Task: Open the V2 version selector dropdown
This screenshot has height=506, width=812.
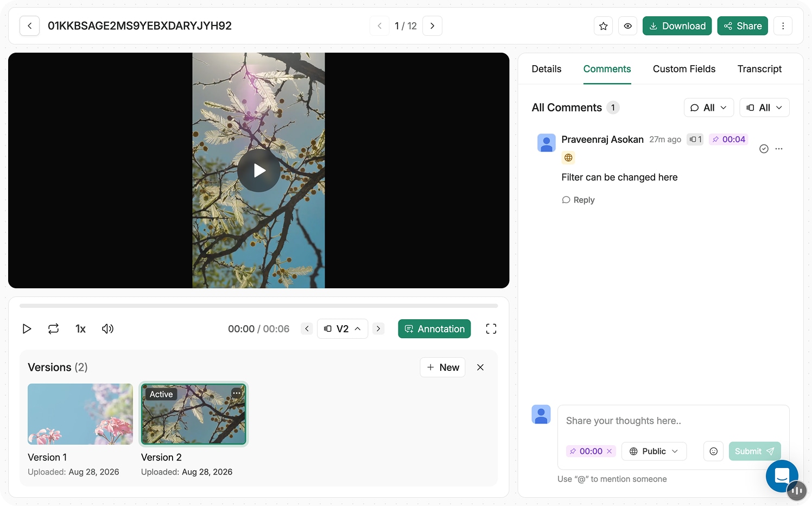Action: point(342,329)
